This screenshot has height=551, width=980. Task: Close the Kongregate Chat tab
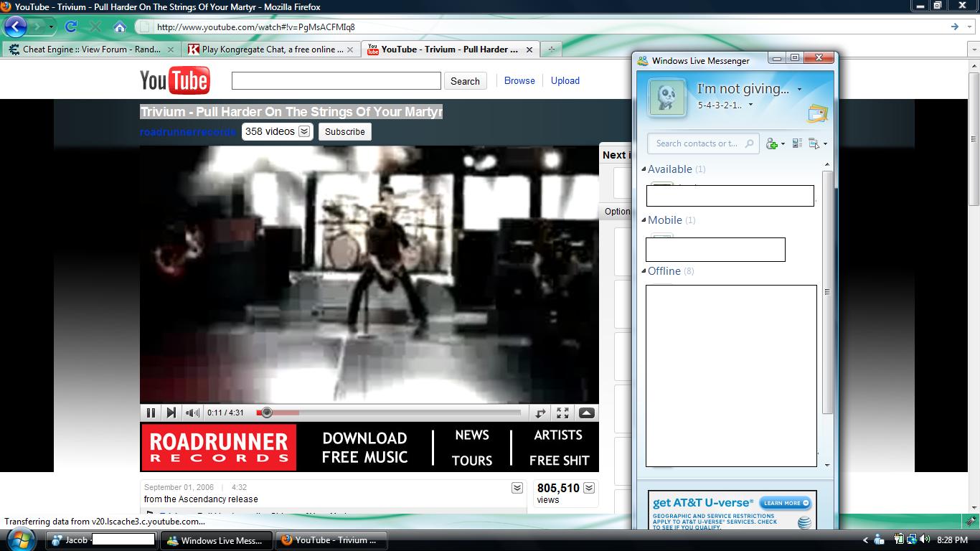(x=350, y=50)
